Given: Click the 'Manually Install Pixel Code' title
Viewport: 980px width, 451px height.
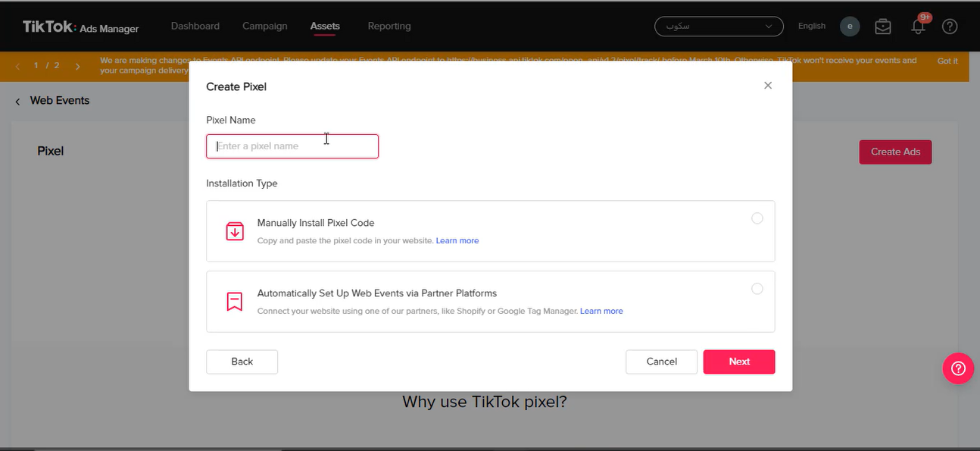Looking at the screenshot, I should click(x=316, y=223).
